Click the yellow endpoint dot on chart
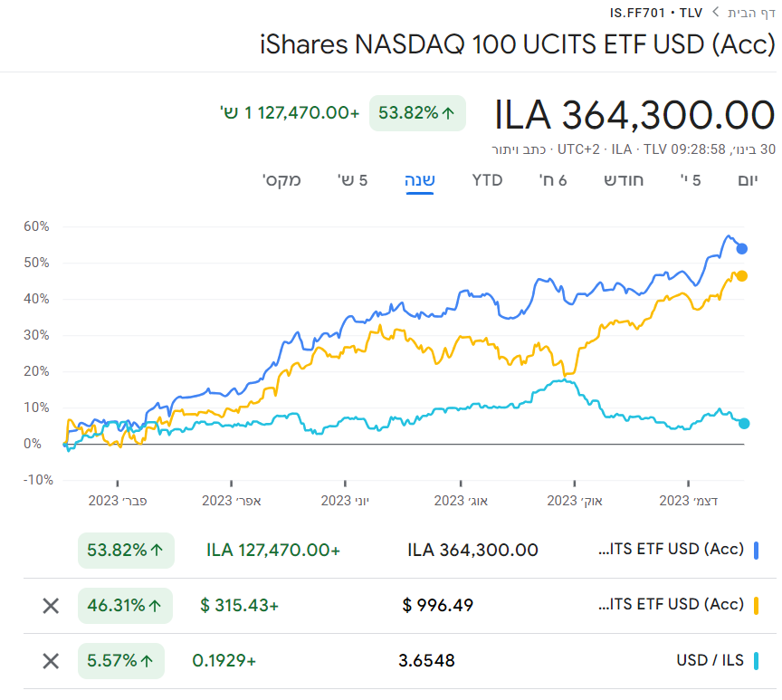782x700 pixels. 741,276
